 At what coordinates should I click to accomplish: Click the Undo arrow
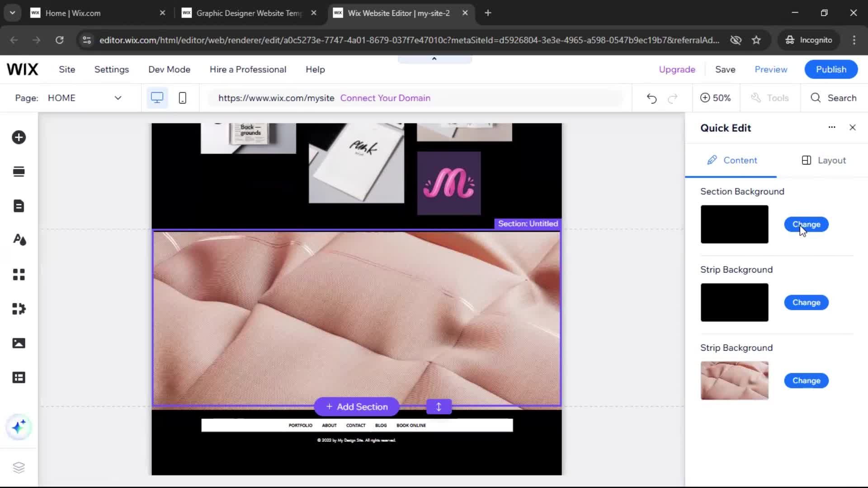pos(651,98)
